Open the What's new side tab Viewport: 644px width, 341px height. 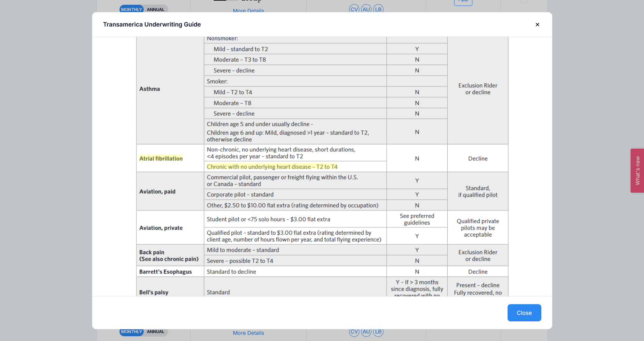click(637, 171)
